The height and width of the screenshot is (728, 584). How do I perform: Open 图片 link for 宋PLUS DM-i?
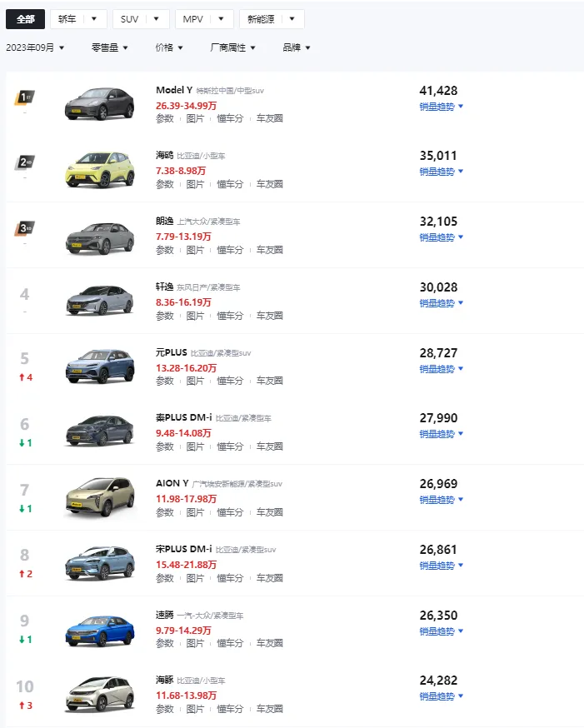point(195,578)
